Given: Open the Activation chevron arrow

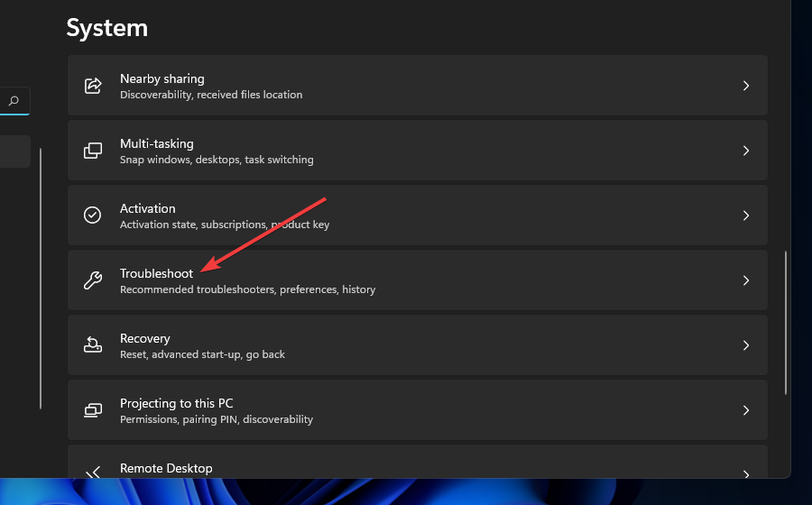Looking at the screenshot, I should (745, 216).
